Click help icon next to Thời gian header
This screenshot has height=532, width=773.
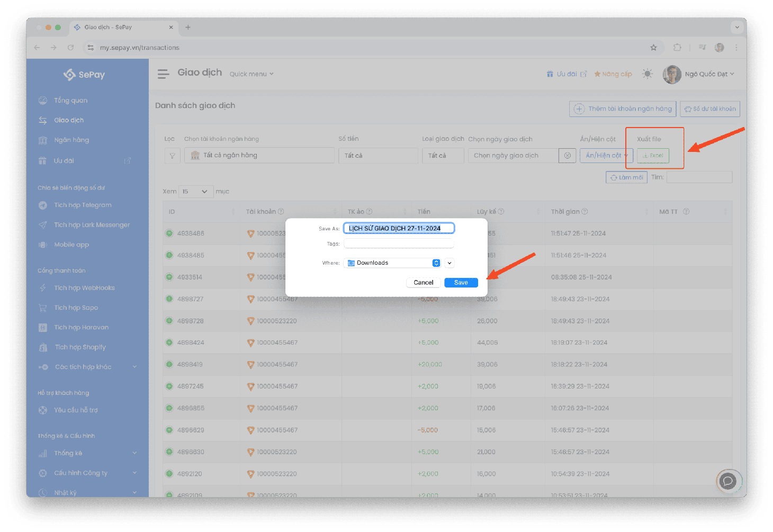585,212
